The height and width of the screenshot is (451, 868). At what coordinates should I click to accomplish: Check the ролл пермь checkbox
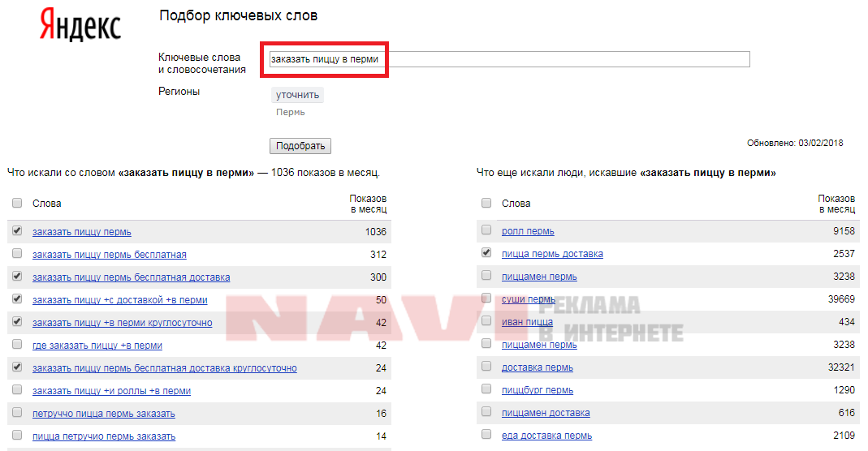486,230
